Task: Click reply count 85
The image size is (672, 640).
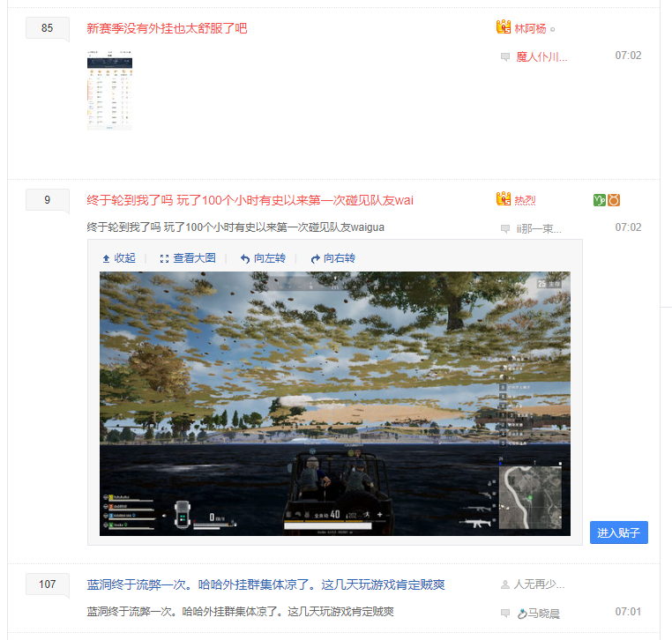Action: pos(47,28)
